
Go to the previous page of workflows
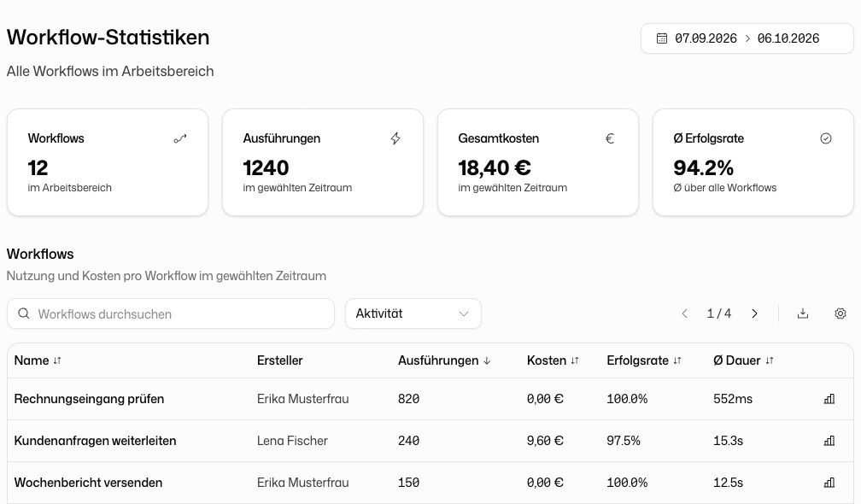(684, 314)
